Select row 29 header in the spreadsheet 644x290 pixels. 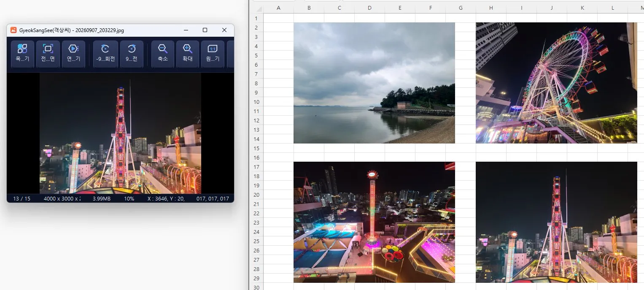(x=256, y=278)
